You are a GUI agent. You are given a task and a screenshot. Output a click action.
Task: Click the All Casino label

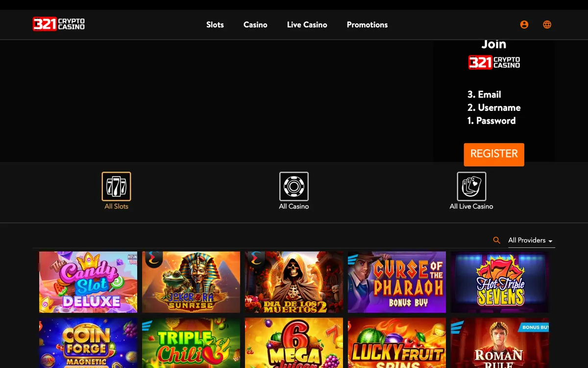(x=294, y=207)
